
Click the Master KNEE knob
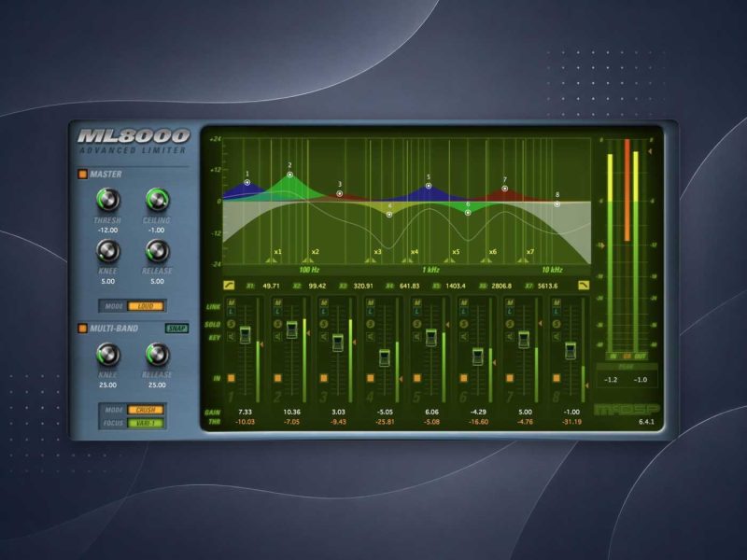(x=108, y=251)
